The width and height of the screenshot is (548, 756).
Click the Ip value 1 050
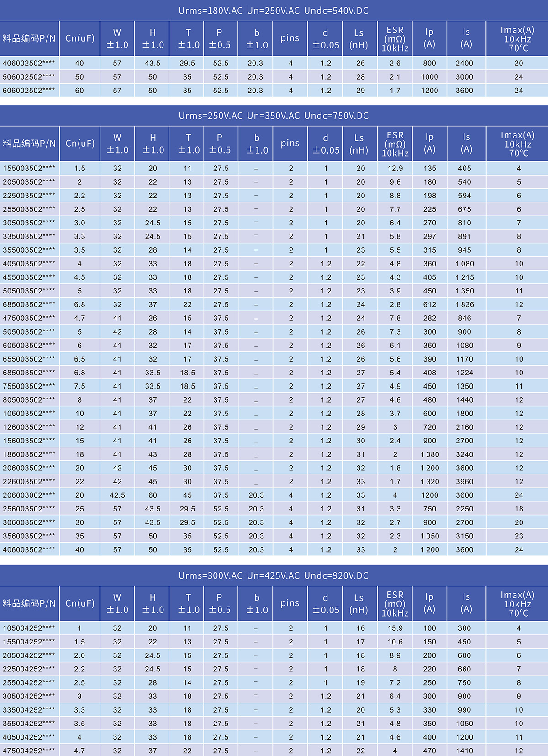430,536
